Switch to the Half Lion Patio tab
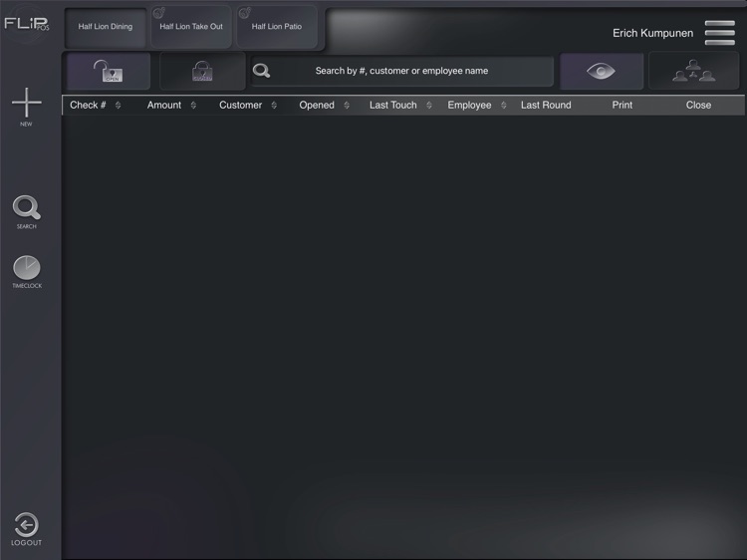The width and height of the screenshot is (747, 560). pos(277,27)
